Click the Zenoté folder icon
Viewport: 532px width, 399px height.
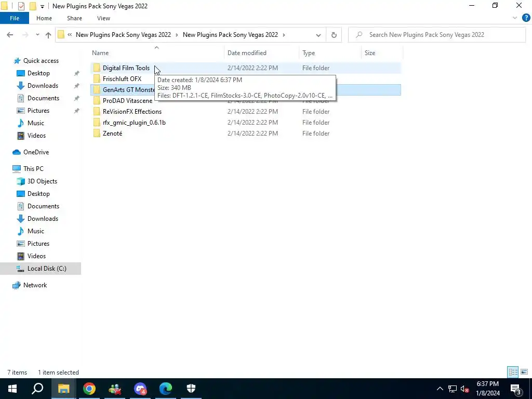coord(97,134)
